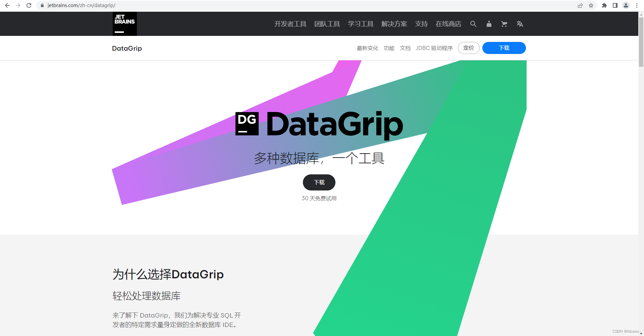Open the Chrome profile avatar

pos(626,5)
